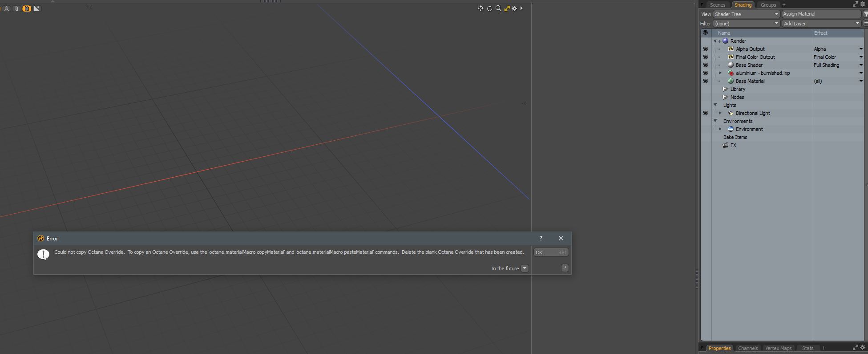Click the Error dialog help question mark
The height and width of the screenshot is (354, 868).
coord(541,238)
